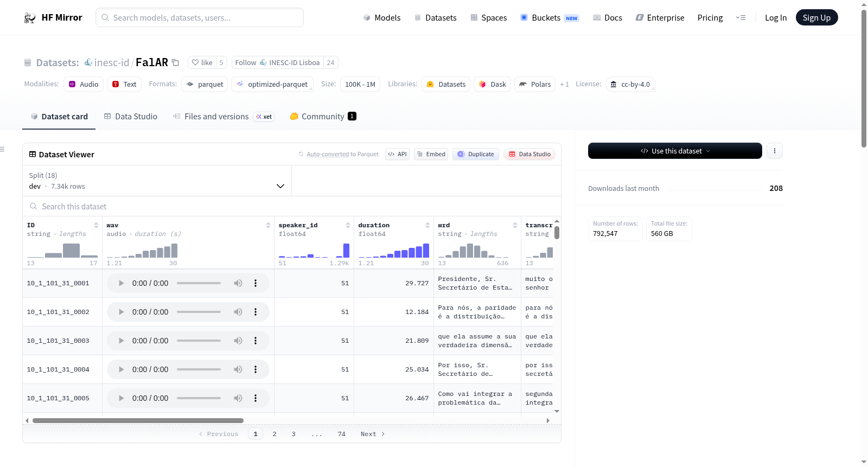Click the HF Mirror logo icon
Image resolution: width=868 pixels, height=467 pixels.
(30, 18)
